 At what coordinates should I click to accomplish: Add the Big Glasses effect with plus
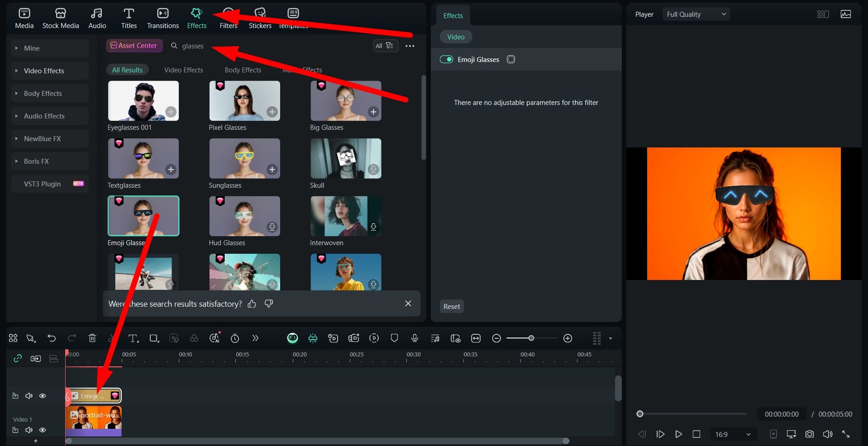pyautogui.click(x=373, y=112)
